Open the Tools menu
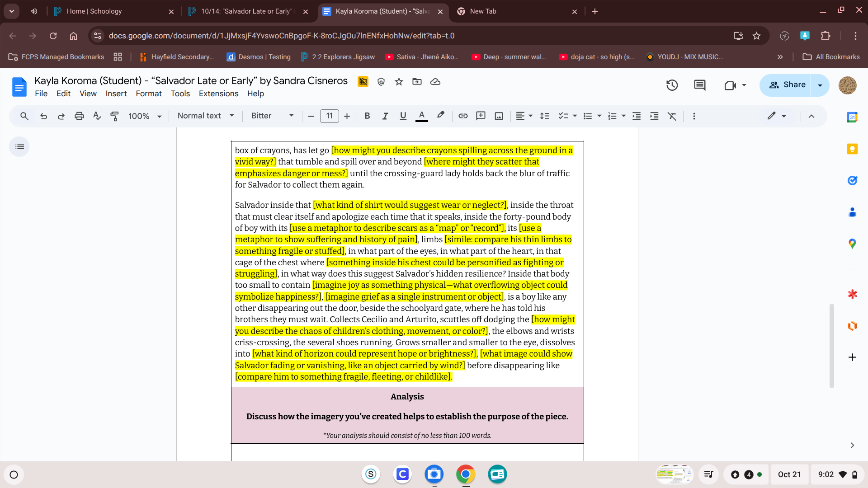 (180, 94)
